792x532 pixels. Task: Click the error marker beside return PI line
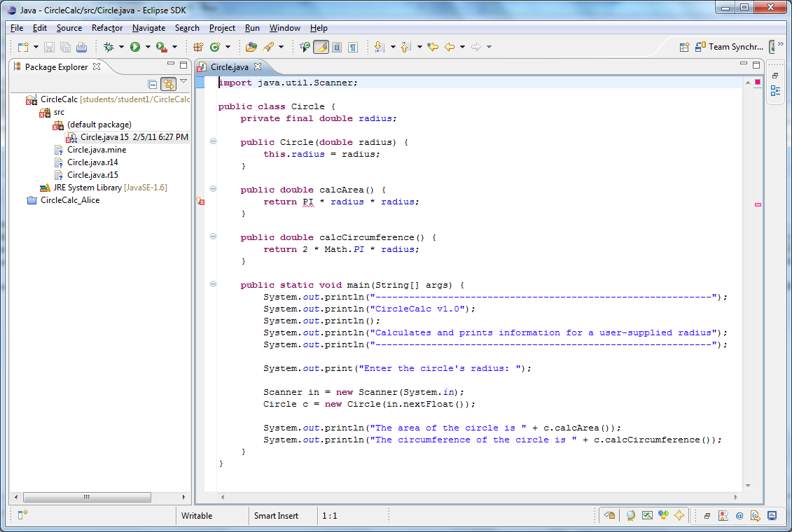[200, 202]
